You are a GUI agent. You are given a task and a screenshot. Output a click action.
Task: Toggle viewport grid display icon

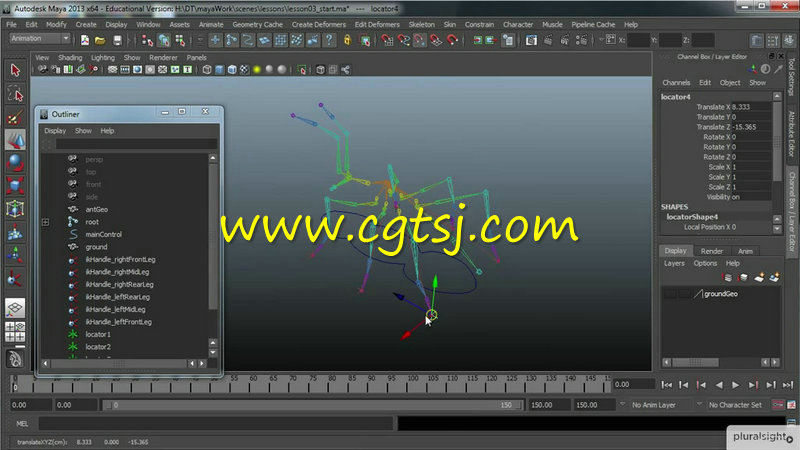[112, 70]
